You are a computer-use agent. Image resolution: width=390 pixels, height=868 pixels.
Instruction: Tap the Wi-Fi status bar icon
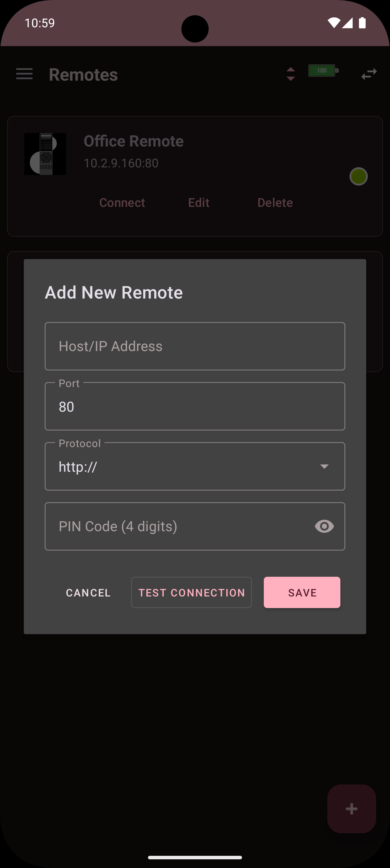(333, 23)
